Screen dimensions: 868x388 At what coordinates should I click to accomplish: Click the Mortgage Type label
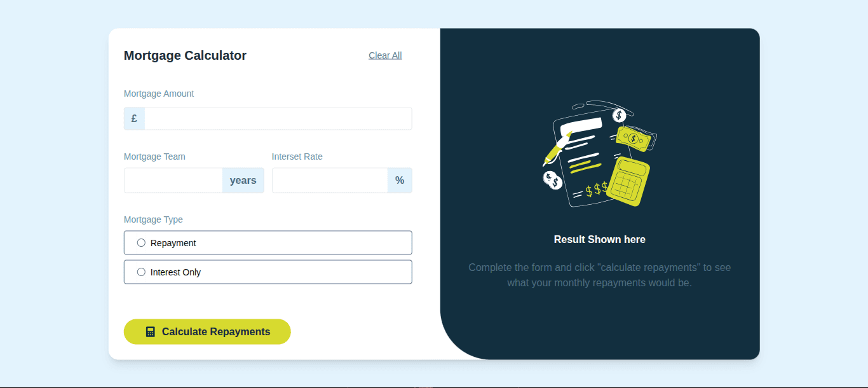click(153, 219)
